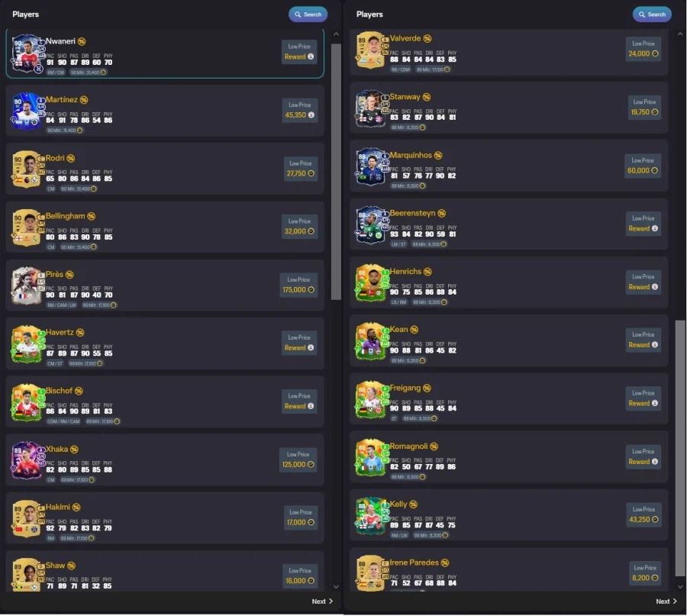Click right list scrollbar up arrow
Viewport: 687px width, 616px height.
[680, 34]
